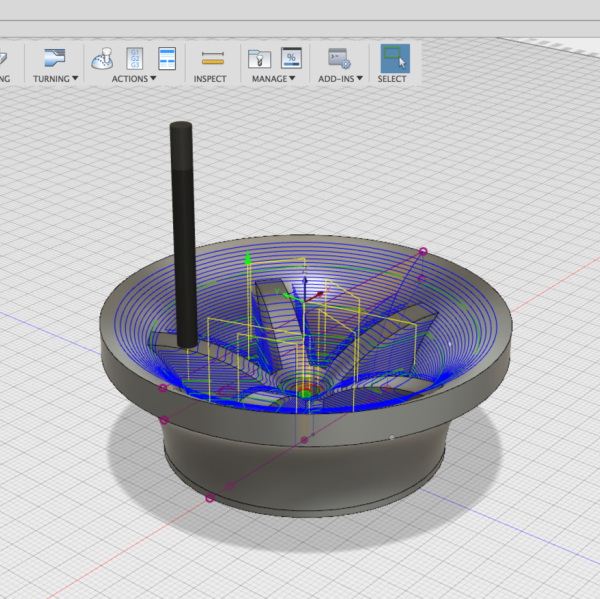Click the black cutting tool in viewport
The height and width of the screenshot is (599, 600).
[184, 234]
